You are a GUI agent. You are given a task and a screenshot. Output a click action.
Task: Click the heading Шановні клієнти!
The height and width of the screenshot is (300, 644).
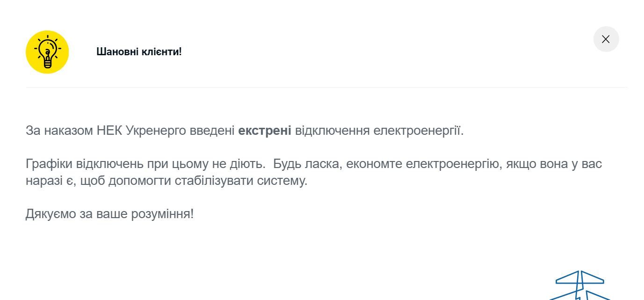pyautogui.click(x=138, y=52)
